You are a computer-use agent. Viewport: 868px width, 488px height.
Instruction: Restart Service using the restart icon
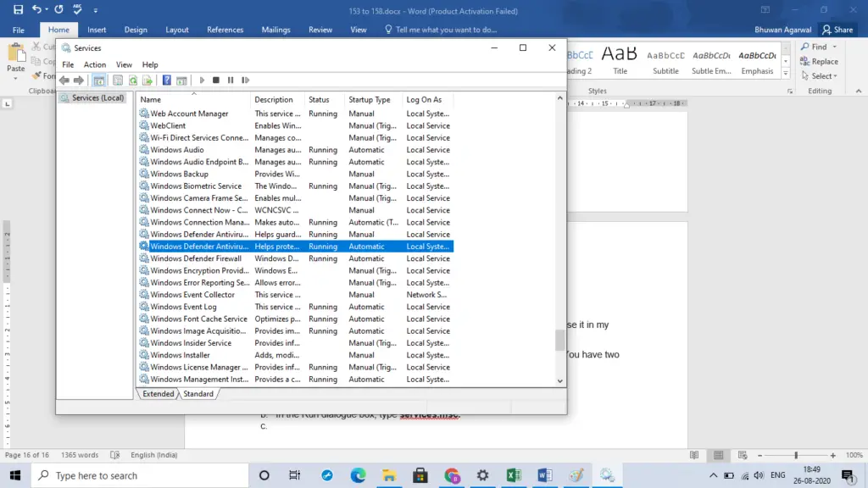(245, 80)
